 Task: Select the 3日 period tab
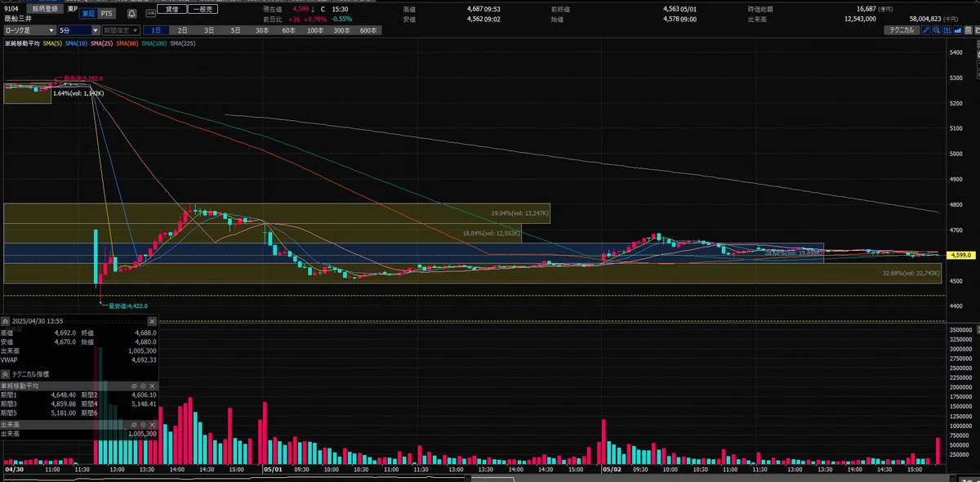tap(209, 30)
